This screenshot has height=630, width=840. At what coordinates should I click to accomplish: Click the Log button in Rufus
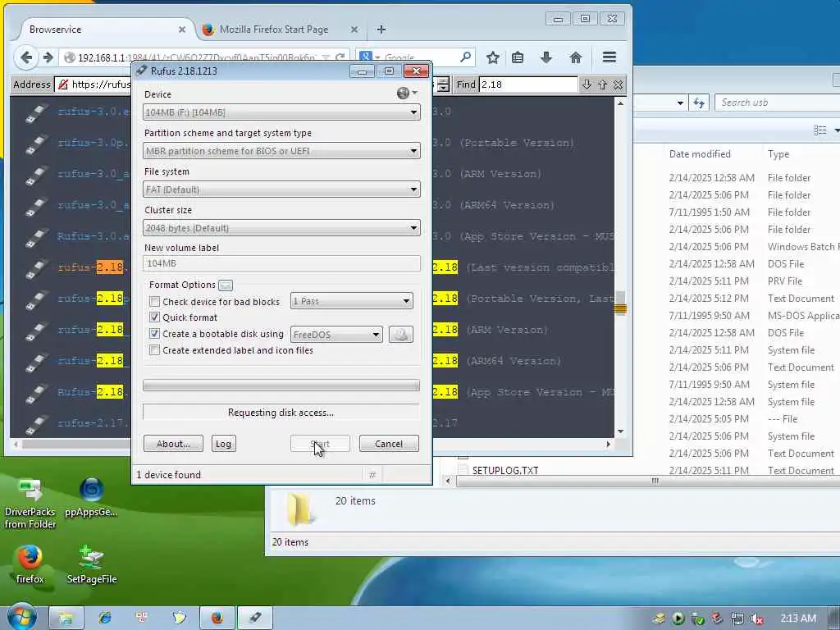(x=223, y=444)
